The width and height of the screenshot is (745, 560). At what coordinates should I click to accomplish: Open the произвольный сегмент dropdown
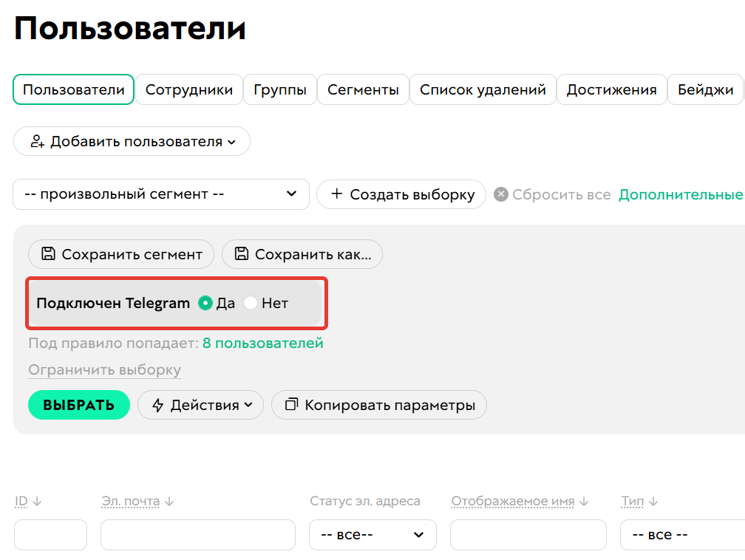(161, 194)
